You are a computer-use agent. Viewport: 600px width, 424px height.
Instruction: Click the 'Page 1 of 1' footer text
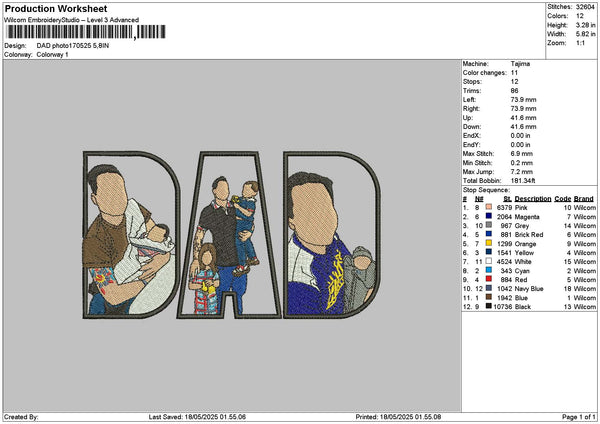[579, 417]
